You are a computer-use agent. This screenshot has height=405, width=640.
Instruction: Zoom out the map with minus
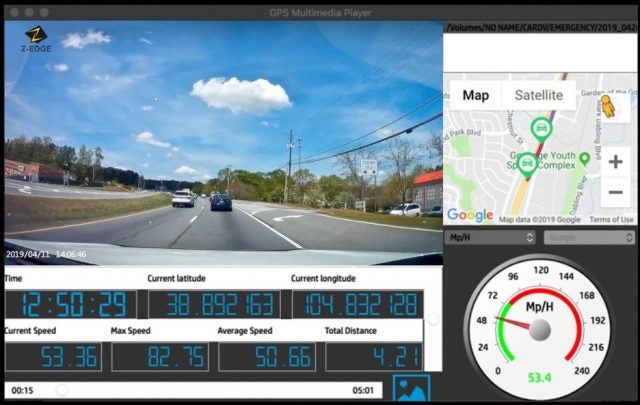click(x=616, y=192)
